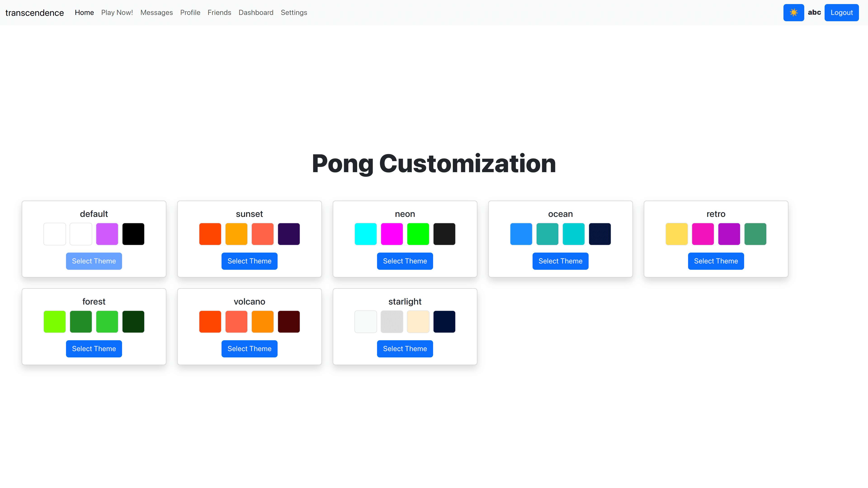Image resolution: width=868 pixels, height=488 pixels.
Task: Apply the retro theme
Action: [x=716, y=261]
